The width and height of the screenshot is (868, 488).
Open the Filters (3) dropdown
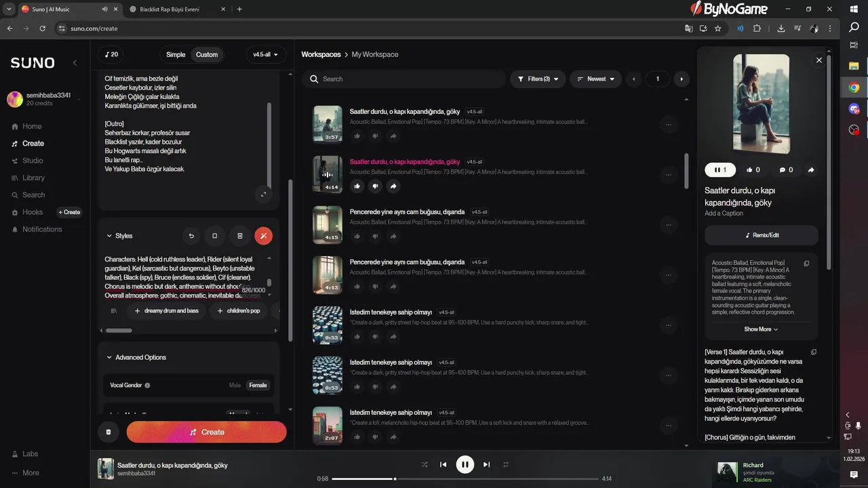[x=537, y=79]
